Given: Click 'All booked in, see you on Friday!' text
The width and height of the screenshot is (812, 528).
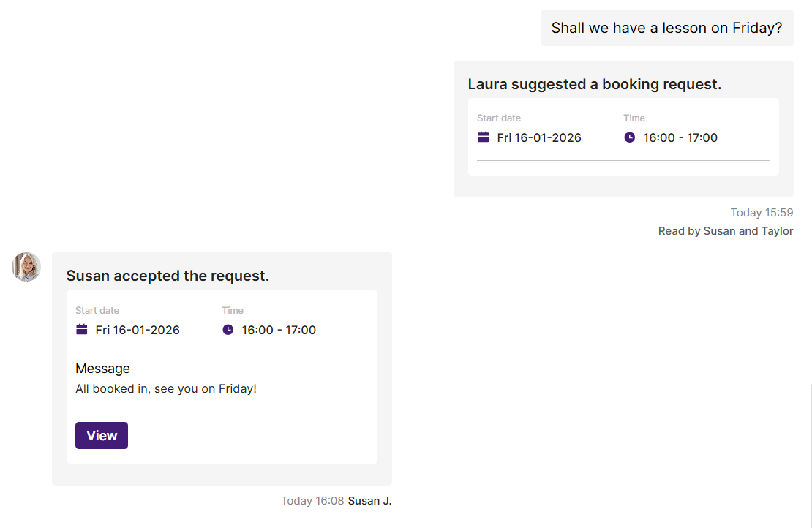Looking at the screenshot, I should click(166, 388).
